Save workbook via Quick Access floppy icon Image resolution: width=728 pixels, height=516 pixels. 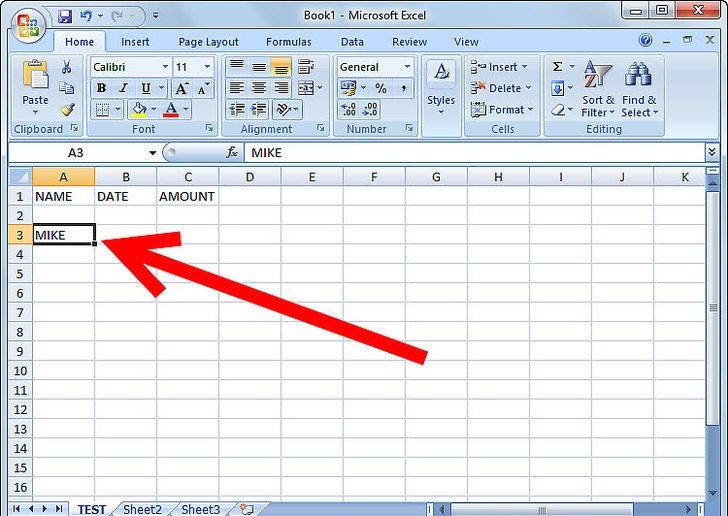tap(65, 16)
